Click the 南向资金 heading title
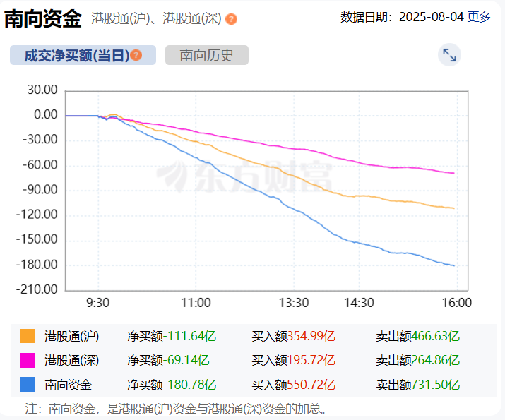The image size is (505, 420). 42,18
